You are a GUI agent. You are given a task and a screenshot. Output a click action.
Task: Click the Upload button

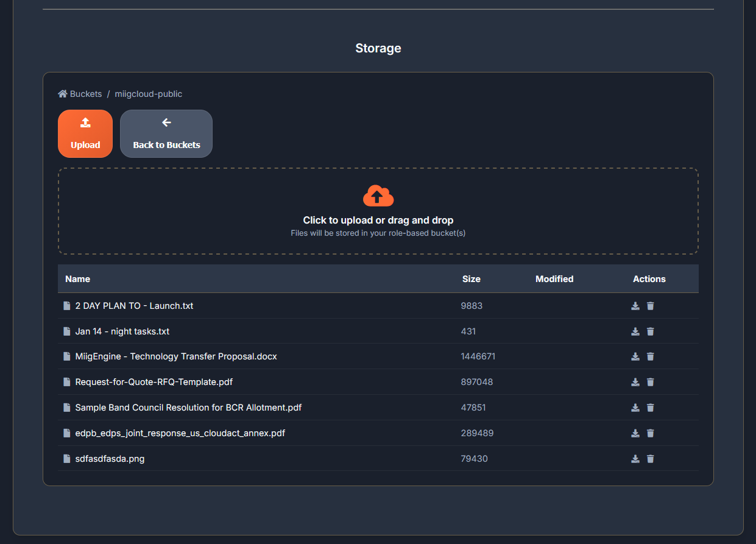click(85, 133)
